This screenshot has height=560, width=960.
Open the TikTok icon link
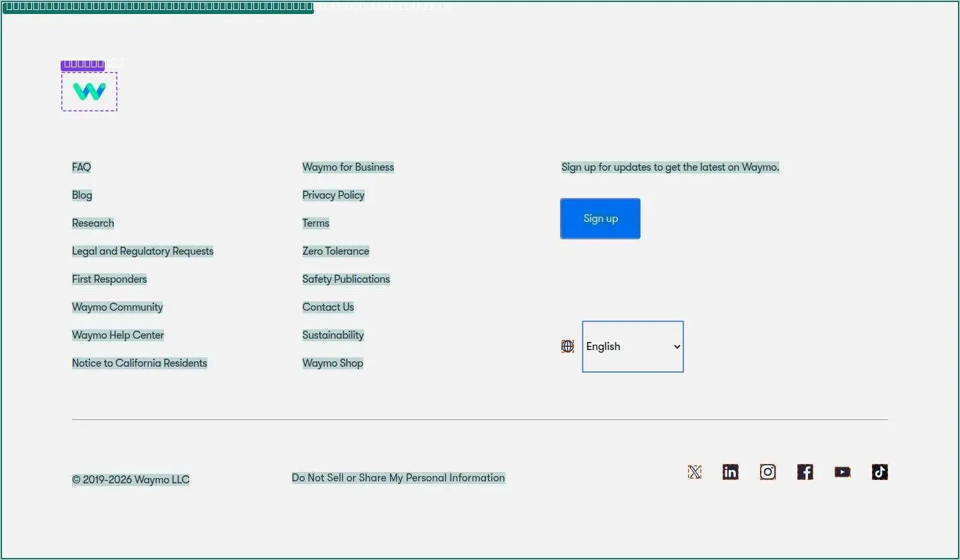click(880, 472)
